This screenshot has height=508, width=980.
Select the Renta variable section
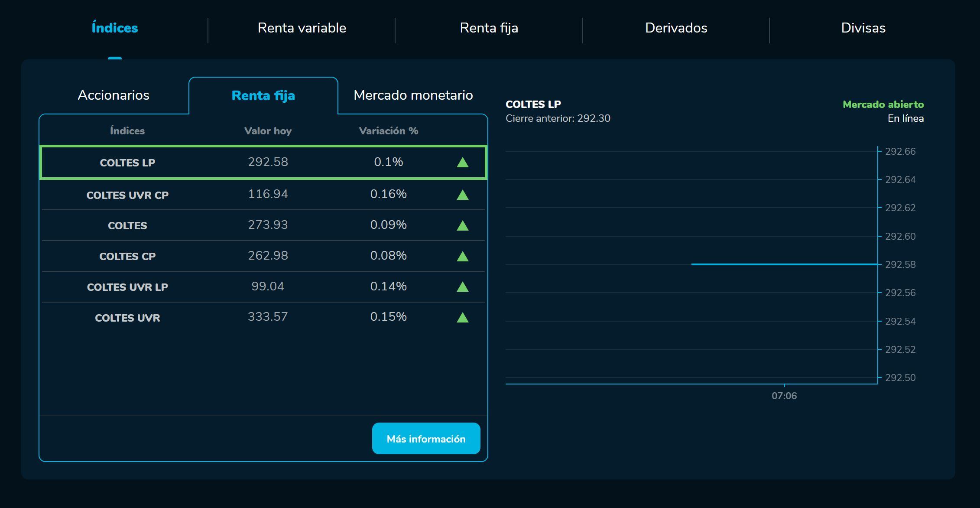(302, 28)
